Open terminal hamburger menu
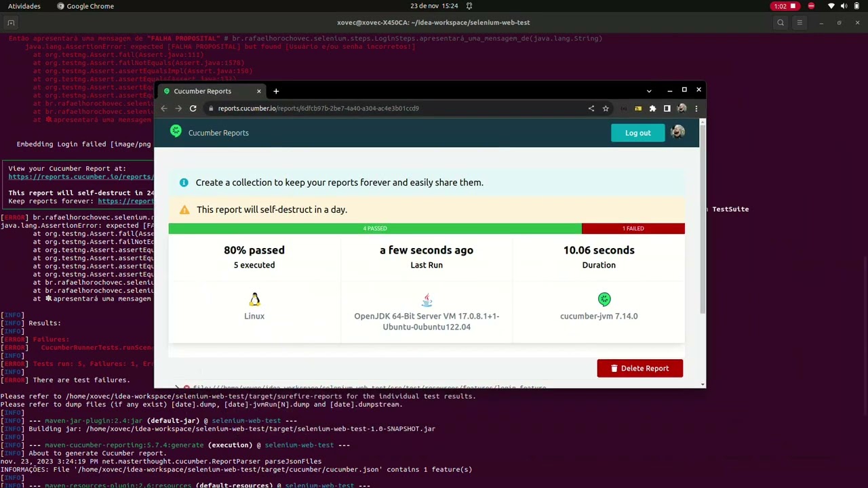 pyautogui.click(x=800, y=23)
